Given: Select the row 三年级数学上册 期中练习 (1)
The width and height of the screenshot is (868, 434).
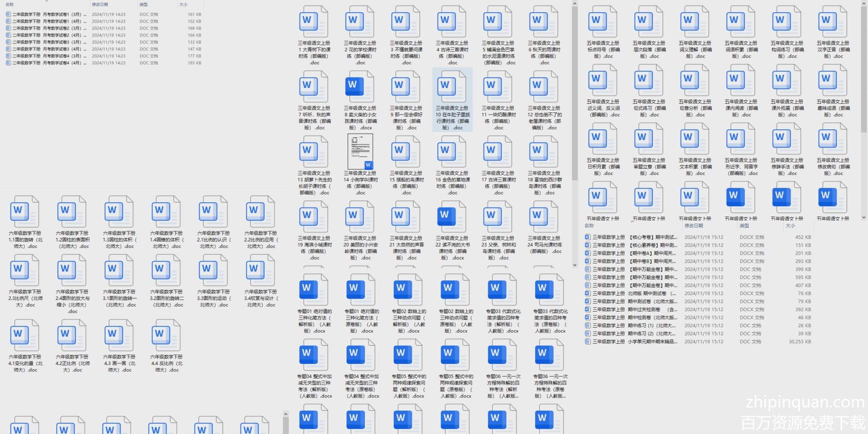Looking at the screenshot, I should (698, 325).
